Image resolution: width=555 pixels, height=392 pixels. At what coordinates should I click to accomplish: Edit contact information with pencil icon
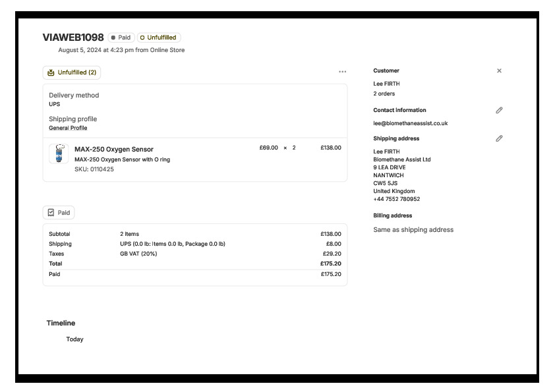[x=499, y=110]
